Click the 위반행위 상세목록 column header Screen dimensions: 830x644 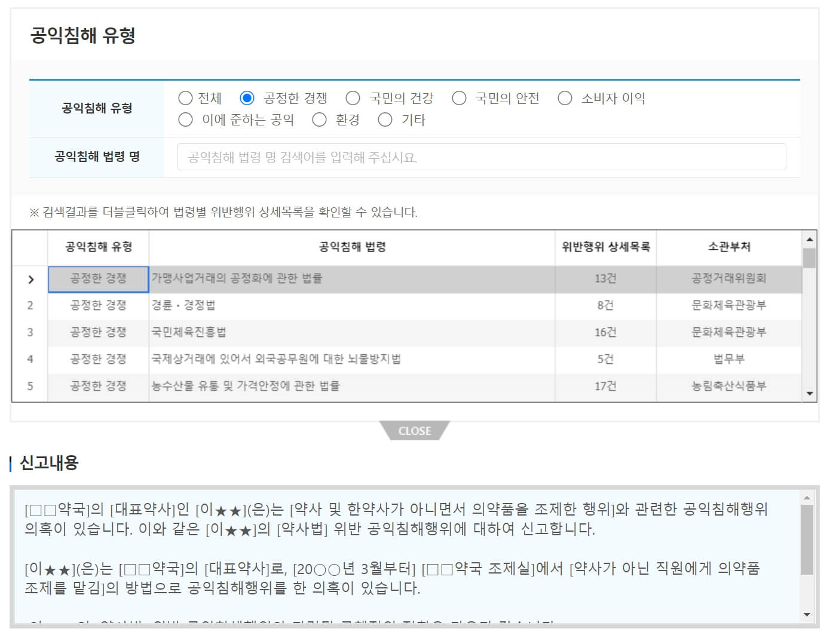tap(605, 246)
